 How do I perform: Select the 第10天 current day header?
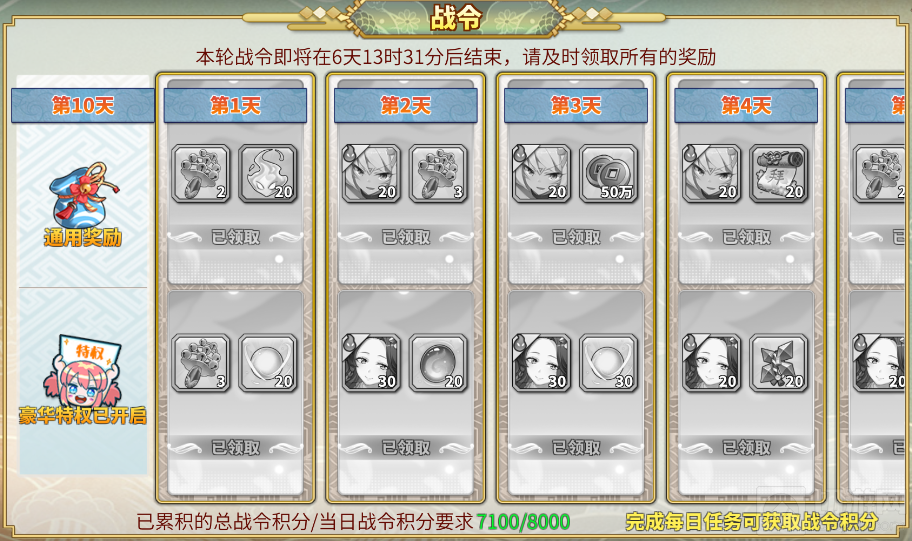click(x=83, y=105)
